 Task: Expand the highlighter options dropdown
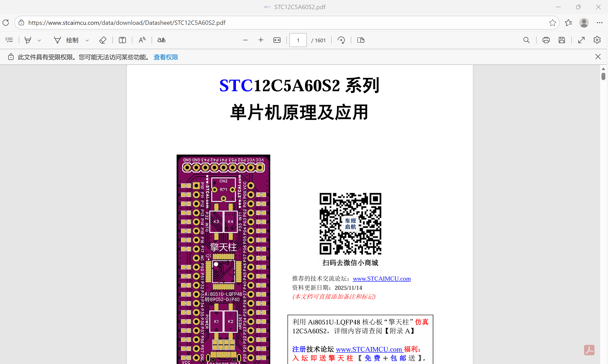39,40
